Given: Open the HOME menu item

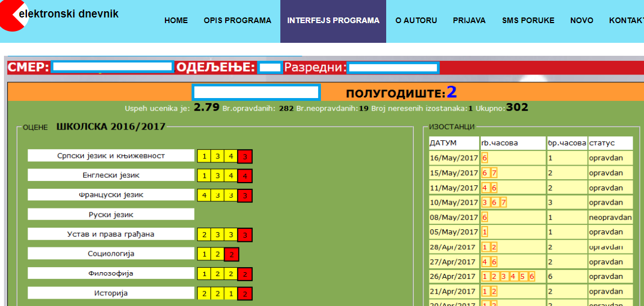Looking at the screenshot, I should pyautogui.click(x=176, y=21).
